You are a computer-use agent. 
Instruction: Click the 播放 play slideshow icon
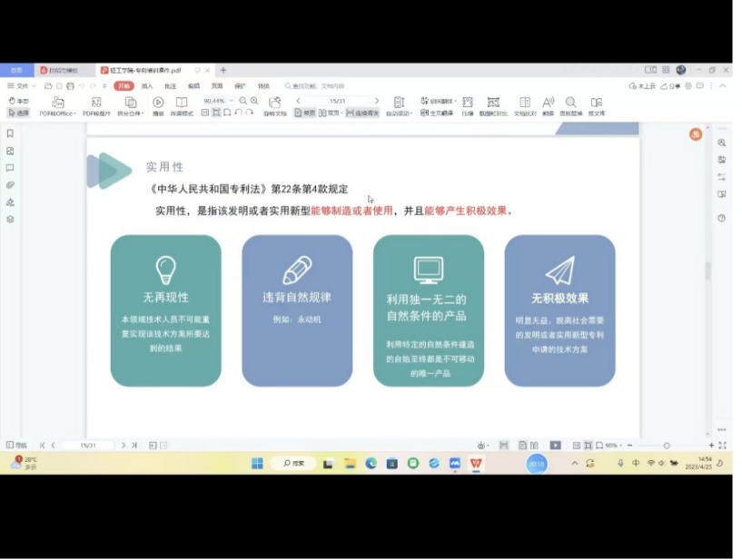click(x=158, y=103)
